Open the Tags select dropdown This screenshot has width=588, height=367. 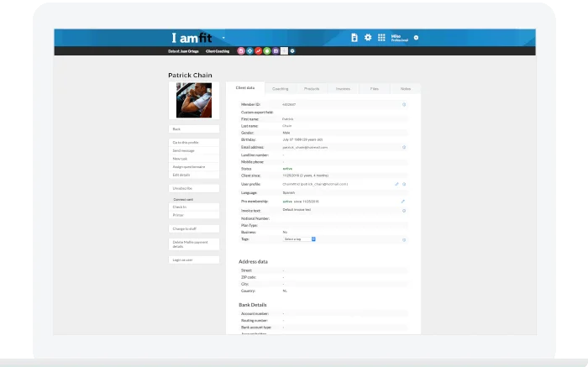coord(299,239)
